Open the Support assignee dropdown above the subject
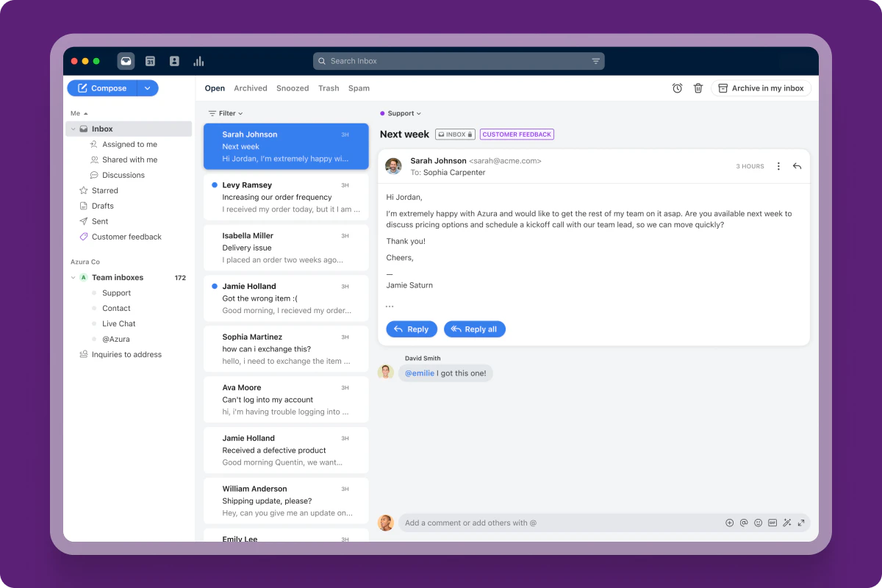The height and width of the screenshot is (588, 882). pos(401,113)
